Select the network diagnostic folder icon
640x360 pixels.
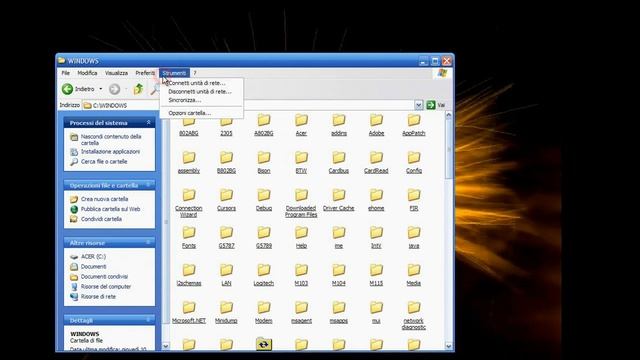(414, 307)
